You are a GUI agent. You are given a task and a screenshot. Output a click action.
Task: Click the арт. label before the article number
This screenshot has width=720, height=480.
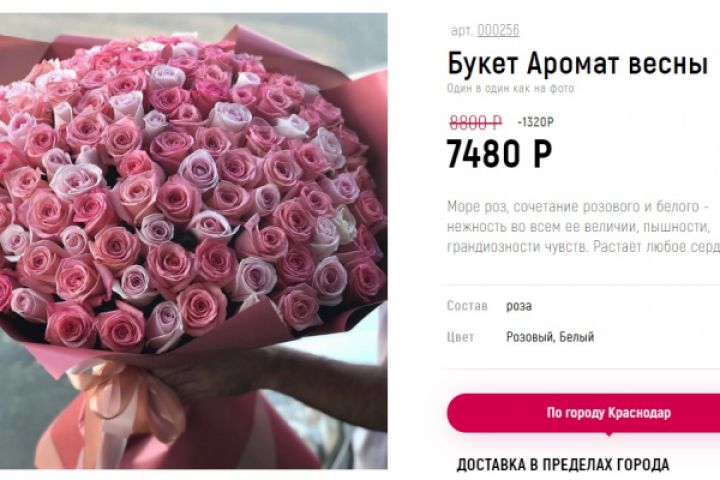point(461,31)
